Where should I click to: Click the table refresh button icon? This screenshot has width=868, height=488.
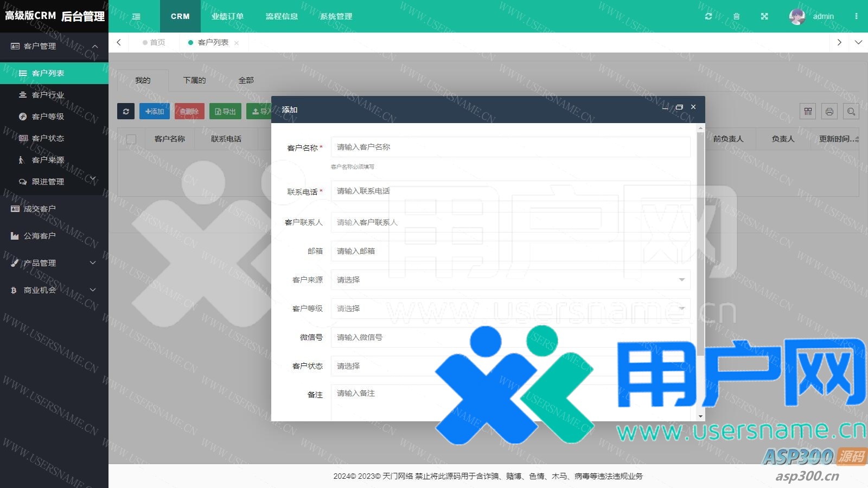(126, 111)
